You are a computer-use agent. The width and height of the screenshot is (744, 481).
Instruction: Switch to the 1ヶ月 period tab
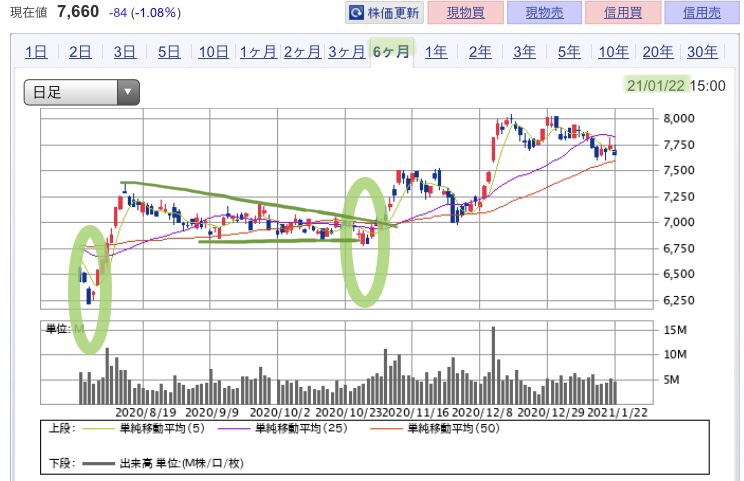[258, 52]
